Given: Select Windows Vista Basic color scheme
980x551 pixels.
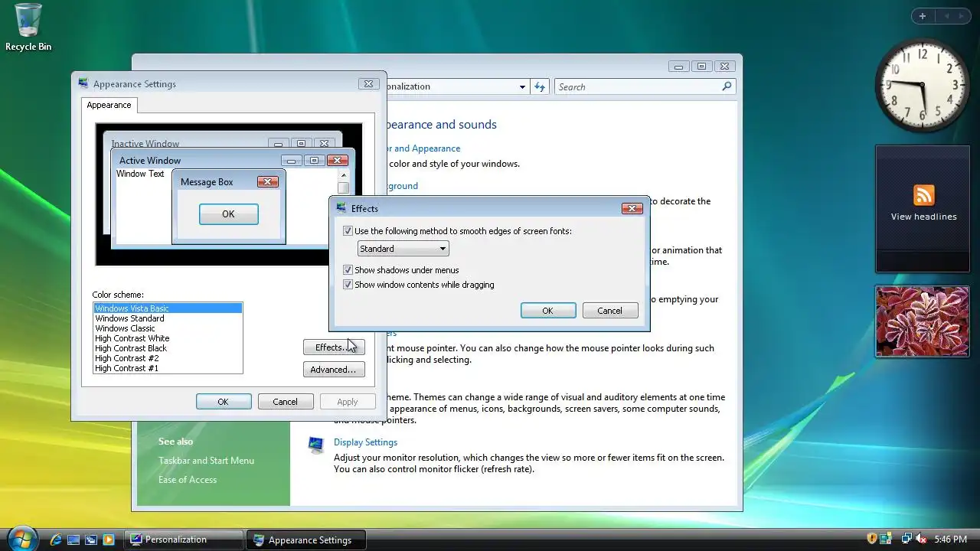Looking at the screenshot, I should tap(168, 308).
